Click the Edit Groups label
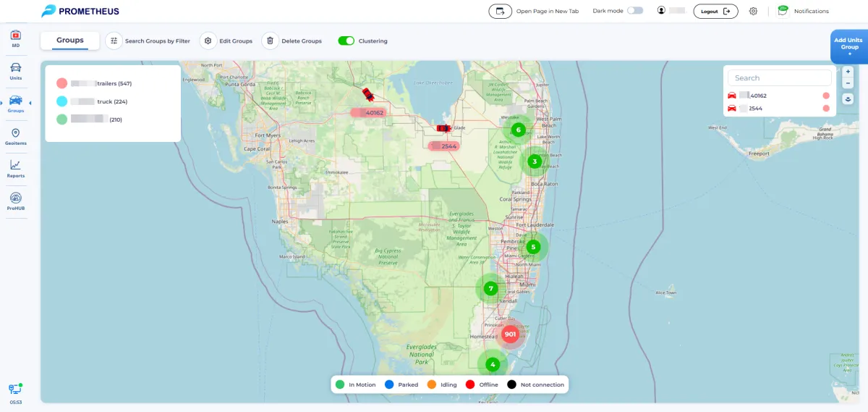This screenshot has height=412, width=868. click(x=236, y=41)
